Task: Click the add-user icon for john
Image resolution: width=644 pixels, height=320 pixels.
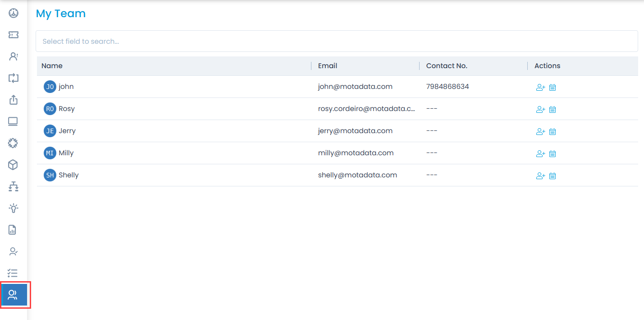Action: tap(540, 88)
